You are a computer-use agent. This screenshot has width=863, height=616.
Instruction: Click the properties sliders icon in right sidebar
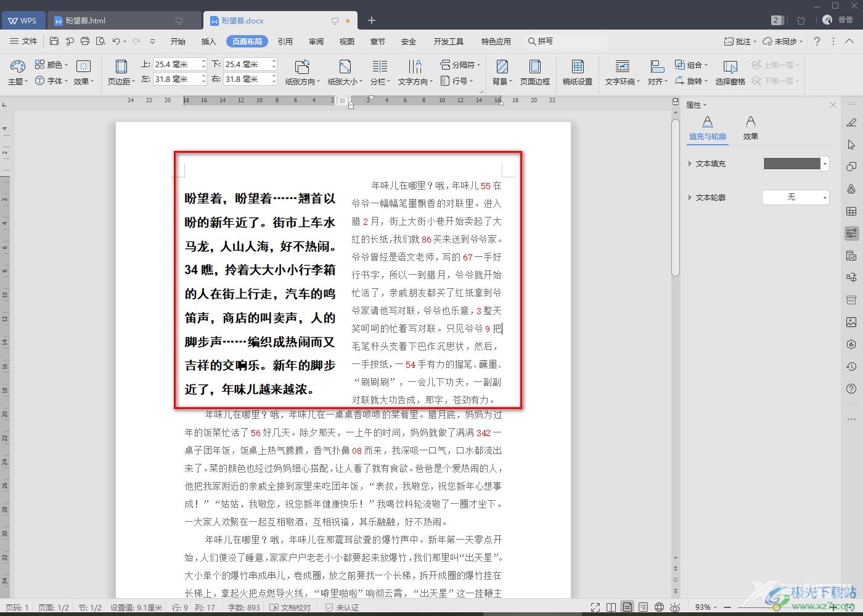pos(851,233)
